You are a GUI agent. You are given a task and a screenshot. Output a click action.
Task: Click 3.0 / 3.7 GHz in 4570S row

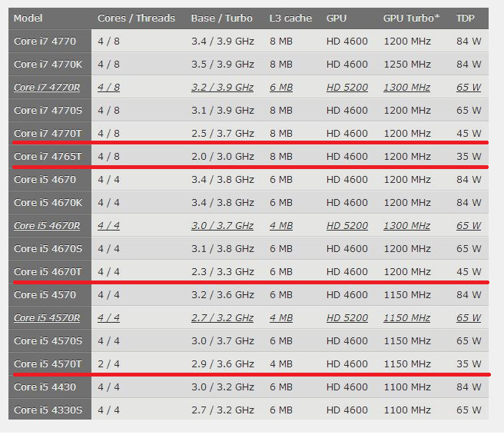coord(223,341)
